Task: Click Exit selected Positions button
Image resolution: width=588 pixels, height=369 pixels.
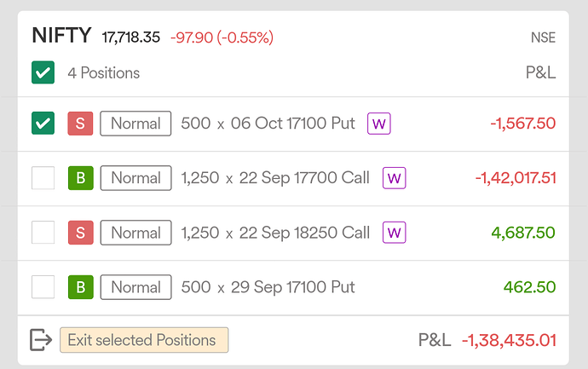Action: (144, 340)
